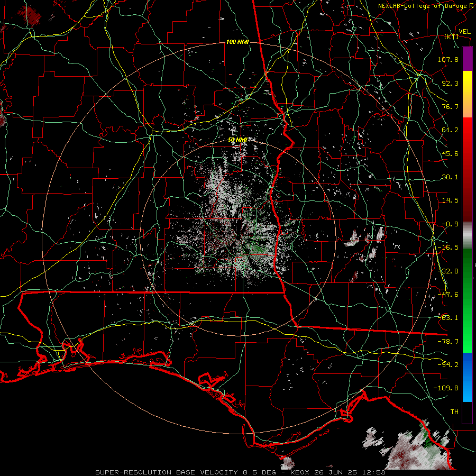The height and width of the screenshot is (476, 476).
Task: Click the -94.2 velocity scale value
Action: point(448,365)
